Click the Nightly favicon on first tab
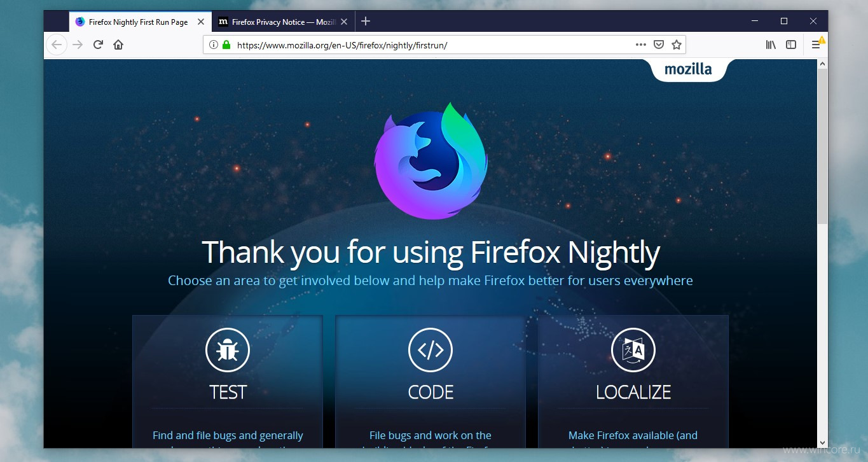The width and height of the screenshot is (868, 462). click(80, 22)
